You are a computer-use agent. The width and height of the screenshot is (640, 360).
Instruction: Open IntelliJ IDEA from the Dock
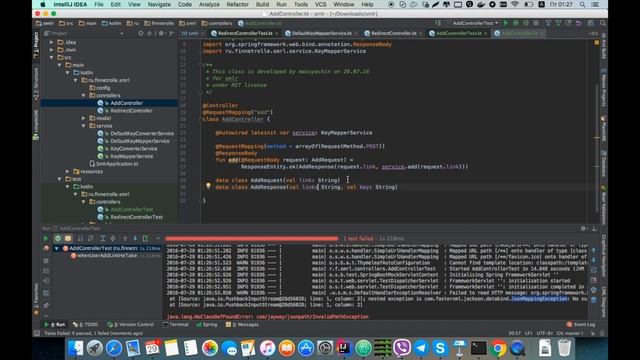click(x=344, y=348)
